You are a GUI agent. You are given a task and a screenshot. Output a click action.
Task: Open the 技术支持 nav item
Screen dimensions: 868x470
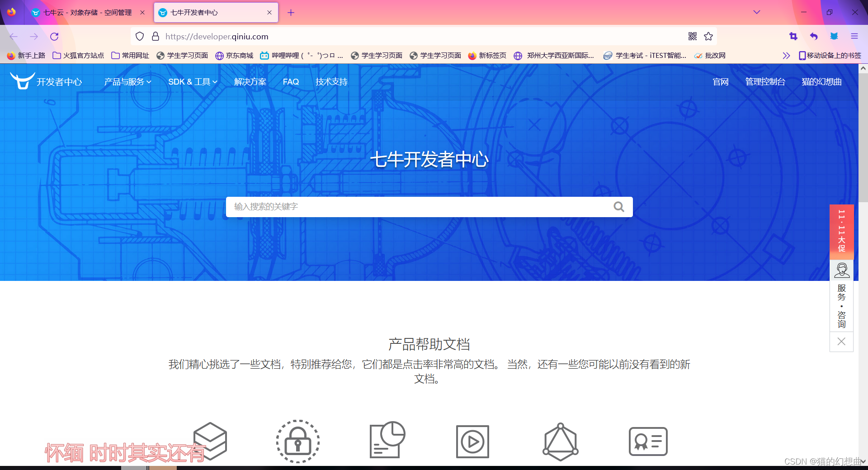pyautogui.click(x=331, y=82)
